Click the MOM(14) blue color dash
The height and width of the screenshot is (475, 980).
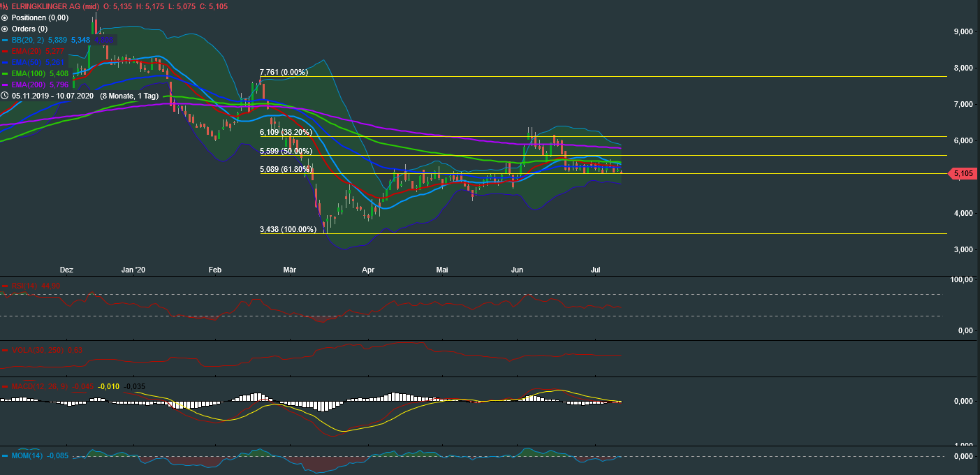click(x=5, y=456)
